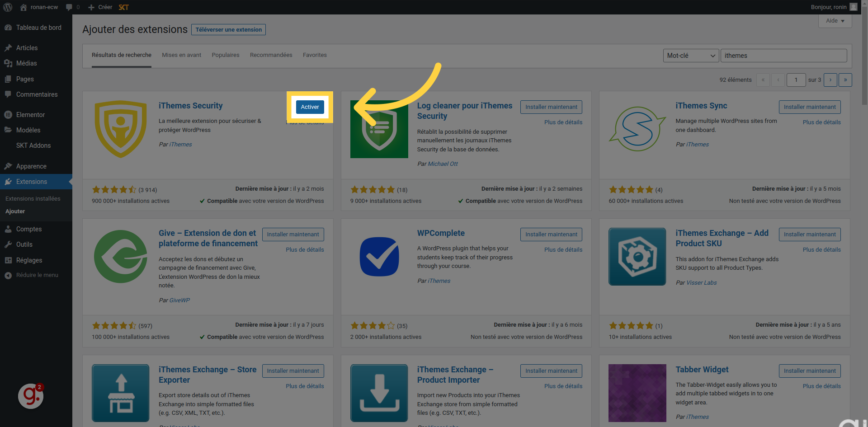Image resolution: width=868 pixels, height=427 pixels.
Task: Click the Give plugin green logo
Action: (121, 257)
